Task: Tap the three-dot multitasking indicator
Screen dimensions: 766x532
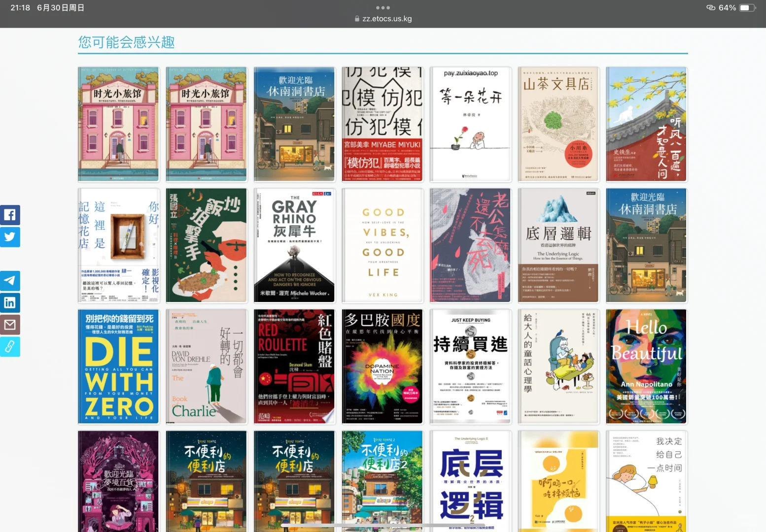Action: [383, 8]
